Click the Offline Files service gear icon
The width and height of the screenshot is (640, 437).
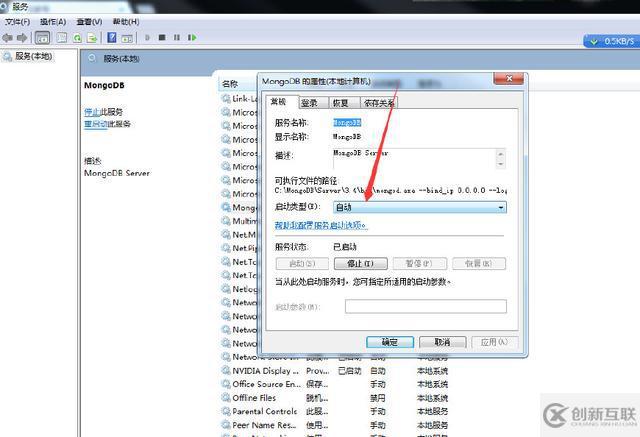click(x=226, y=397)
